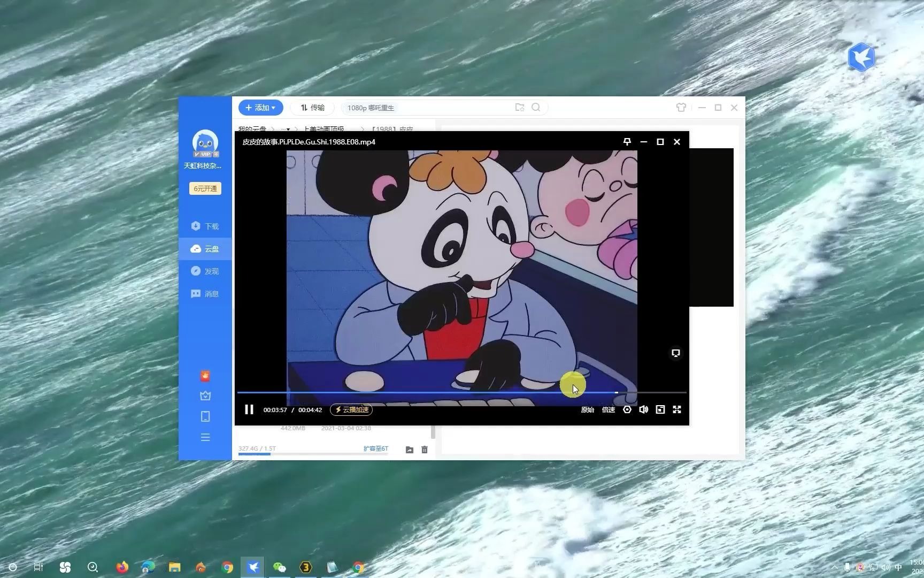Click the Xunlei icon in the taskbar

pyautogui.click(x=253, y=567)
